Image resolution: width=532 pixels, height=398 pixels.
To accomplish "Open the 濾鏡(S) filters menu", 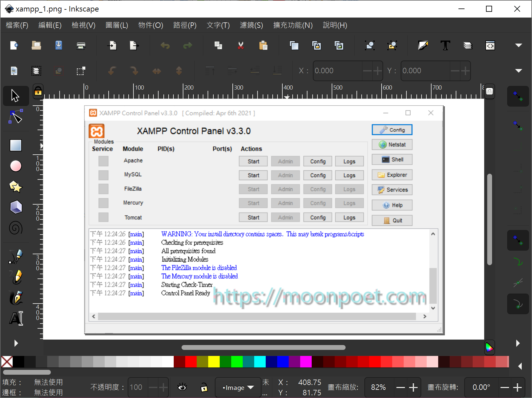I will click(x=251, y=25).
